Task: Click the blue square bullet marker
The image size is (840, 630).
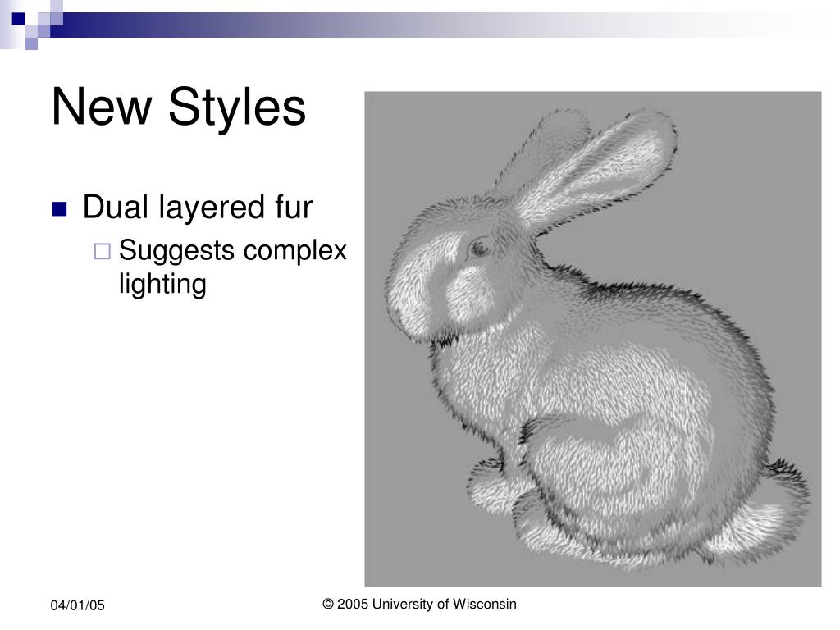Action: click(x=59, y=209)
